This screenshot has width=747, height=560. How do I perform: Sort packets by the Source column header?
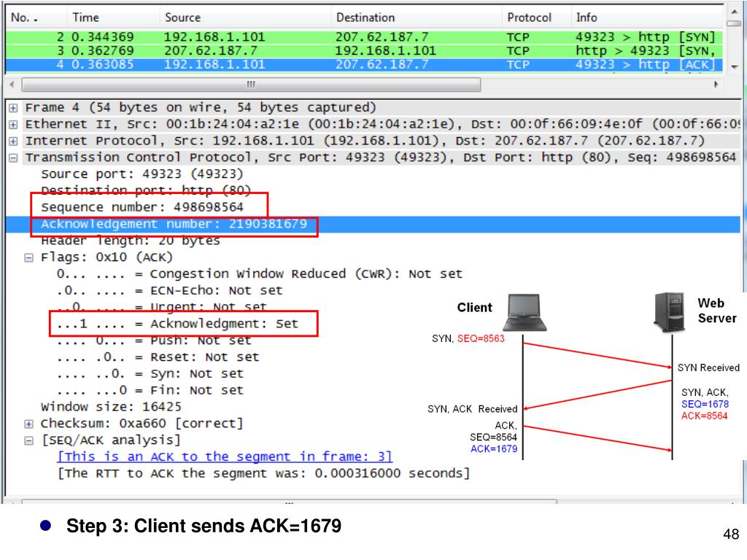(x=245, y=17)
